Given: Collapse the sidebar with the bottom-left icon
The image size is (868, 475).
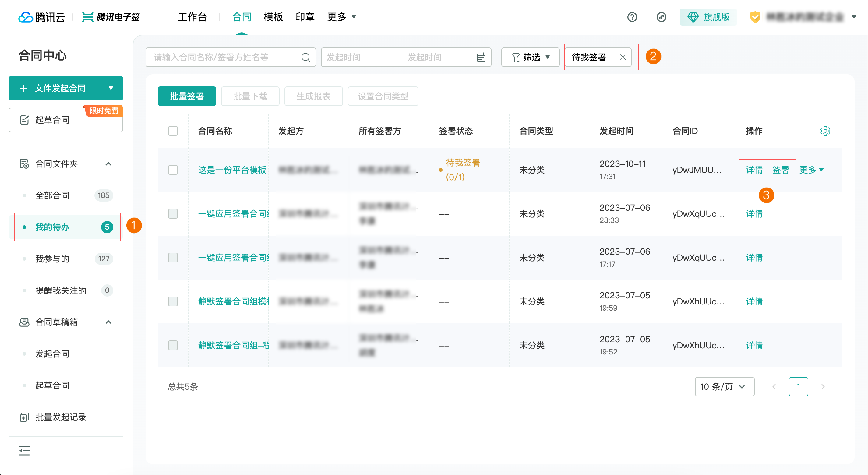Looking at the screenshot, I should click(x=24, y=450).
